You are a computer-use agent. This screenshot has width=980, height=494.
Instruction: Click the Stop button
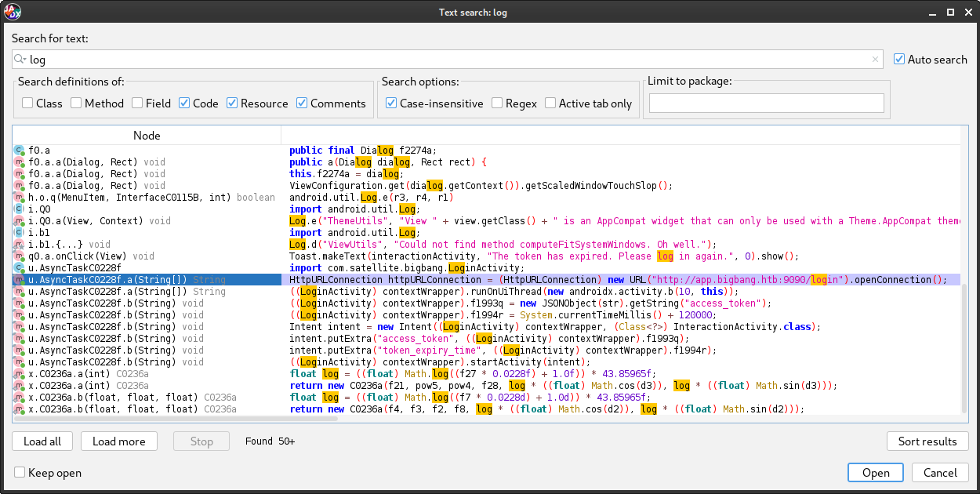[x=201, y=441]
